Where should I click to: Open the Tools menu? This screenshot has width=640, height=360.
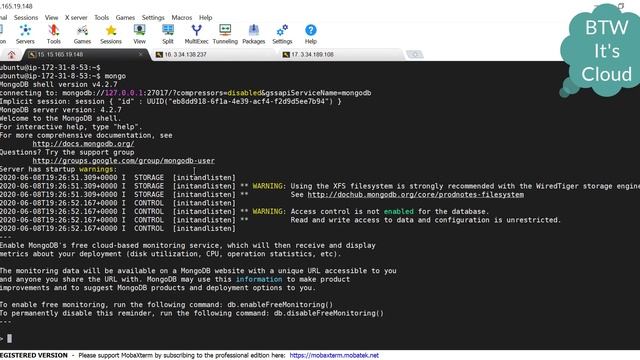pos(102,18)
